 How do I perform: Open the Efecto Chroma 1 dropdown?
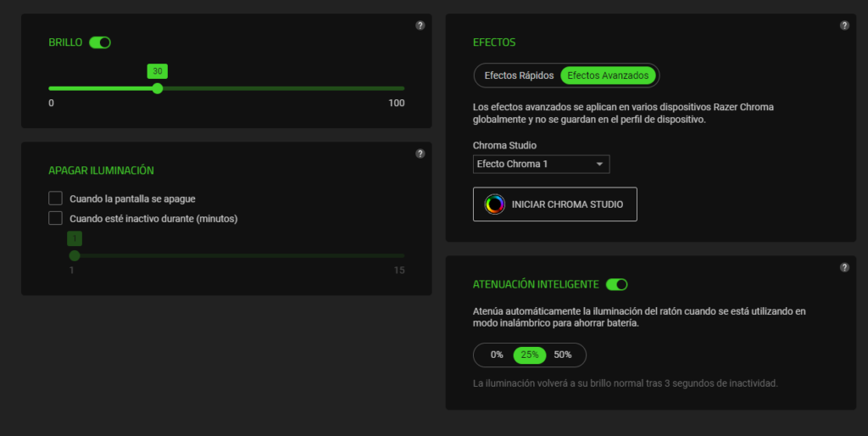(540, 164)
